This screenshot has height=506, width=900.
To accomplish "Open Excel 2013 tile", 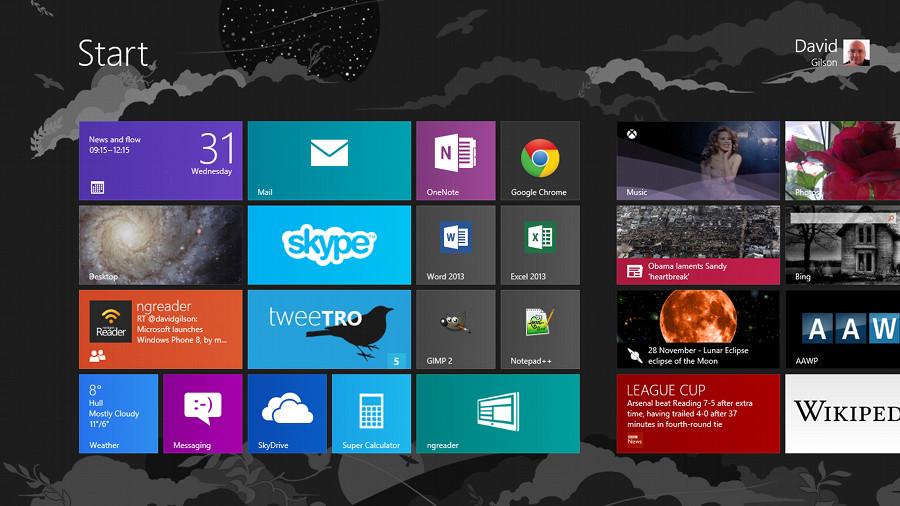I will tap(540, 245).
